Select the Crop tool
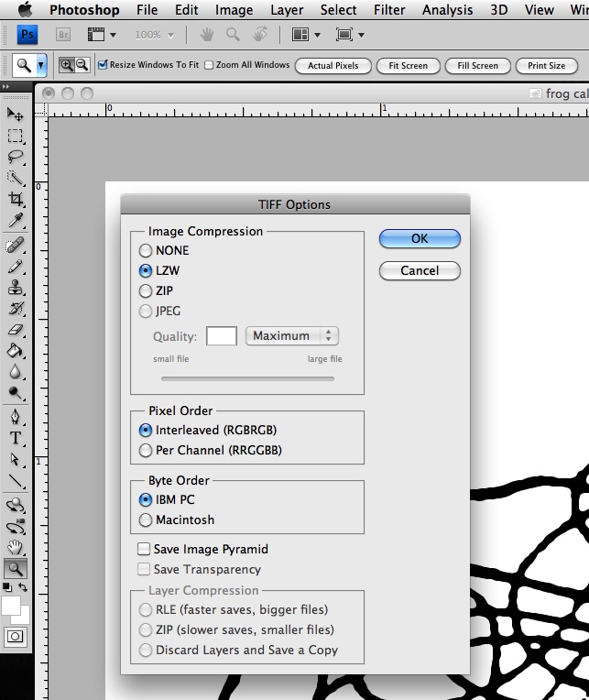The image size is (589, 700). point(16,199)
